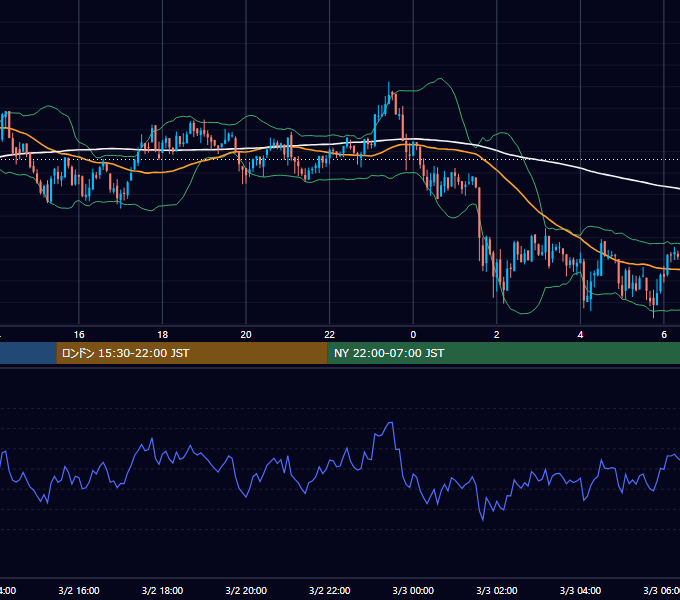Click the ロンドン 15:30-22:00 JST session bar

[192, 353]
